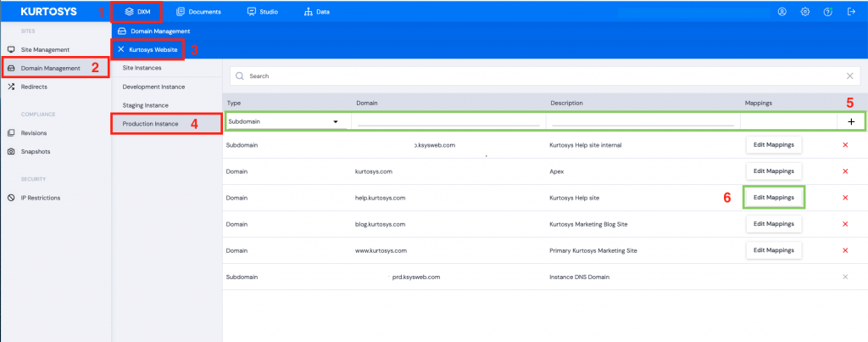Viewport: 868px width, 342px height.
Task: Select Development Instance
Action: pyautogui.click(x=154, y=87)
